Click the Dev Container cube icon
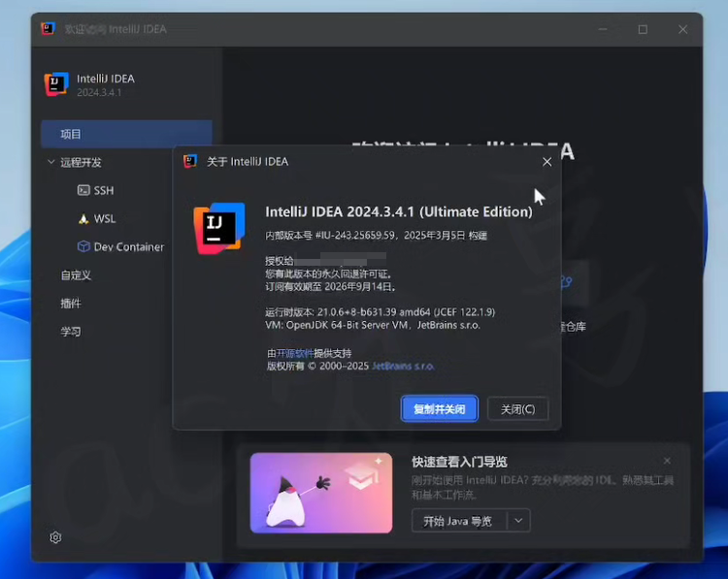Screen dimensions: 728x579 (83, 246)
